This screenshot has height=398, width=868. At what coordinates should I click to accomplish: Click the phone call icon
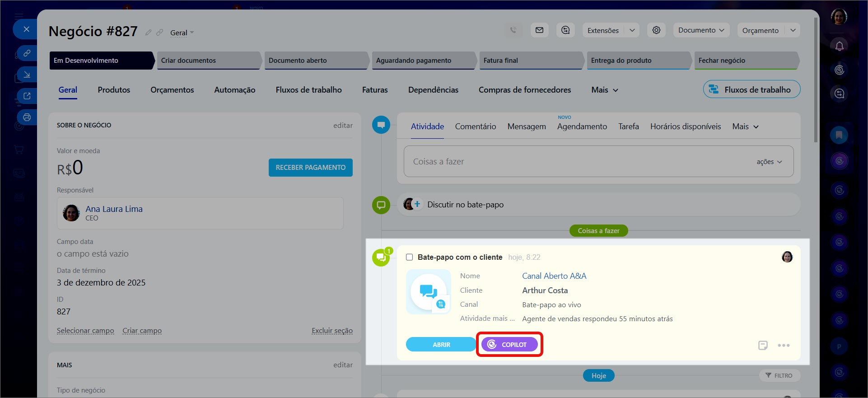[x=513, y=30]
